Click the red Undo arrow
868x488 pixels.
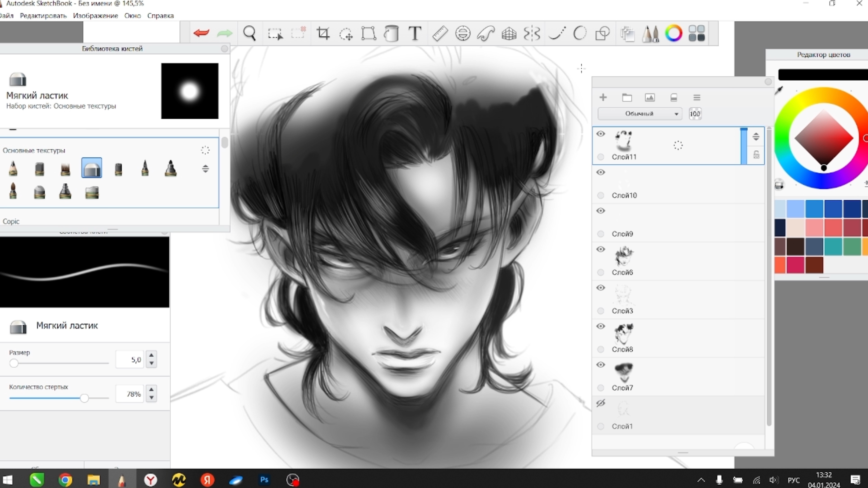201,33
